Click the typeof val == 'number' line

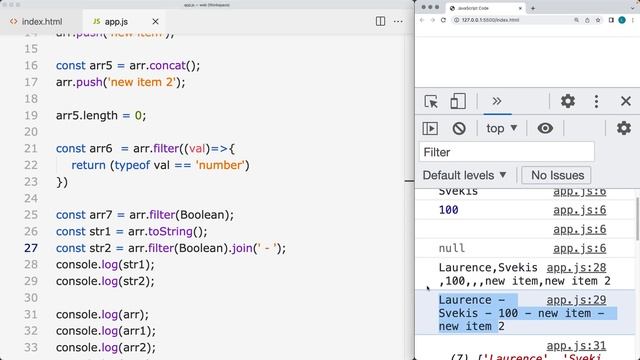click(160, 165)
